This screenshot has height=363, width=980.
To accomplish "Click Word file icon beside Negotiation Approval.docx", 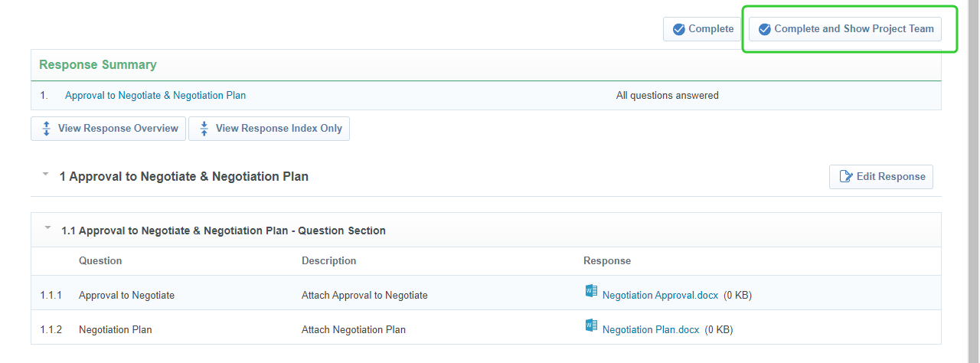I will pos(590,291).
